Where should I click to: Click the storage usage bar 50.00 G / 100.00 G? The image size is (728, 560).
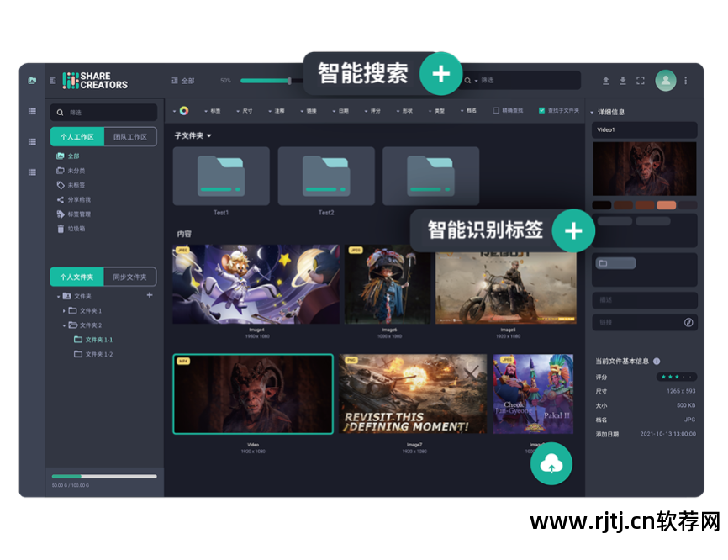(104, 477)
